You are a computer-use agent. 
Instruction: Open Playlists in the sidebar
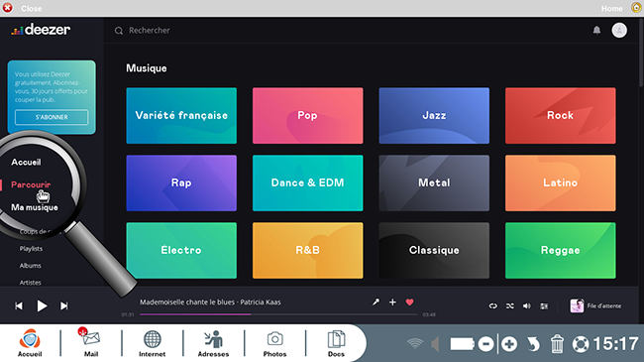(x=31, y=249)
